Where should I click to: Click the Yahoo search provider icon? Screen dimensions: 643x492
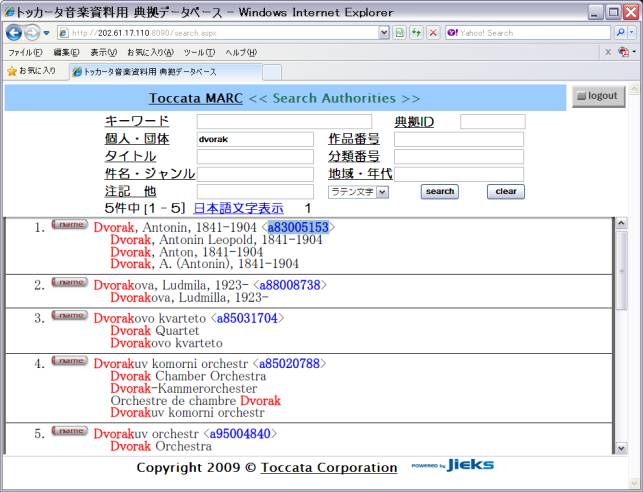[452, 33]
